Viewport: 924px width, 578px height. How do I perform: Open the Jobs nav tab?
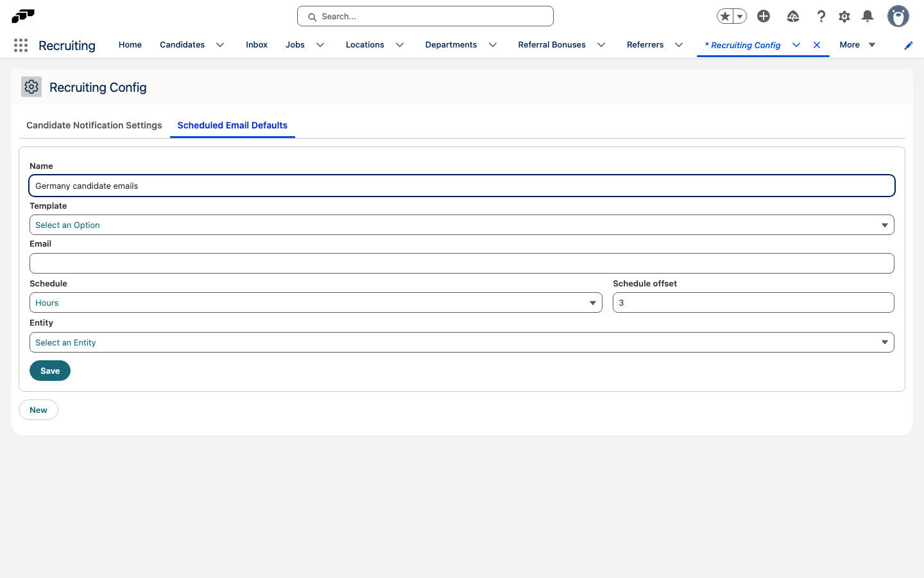[295, 45]
